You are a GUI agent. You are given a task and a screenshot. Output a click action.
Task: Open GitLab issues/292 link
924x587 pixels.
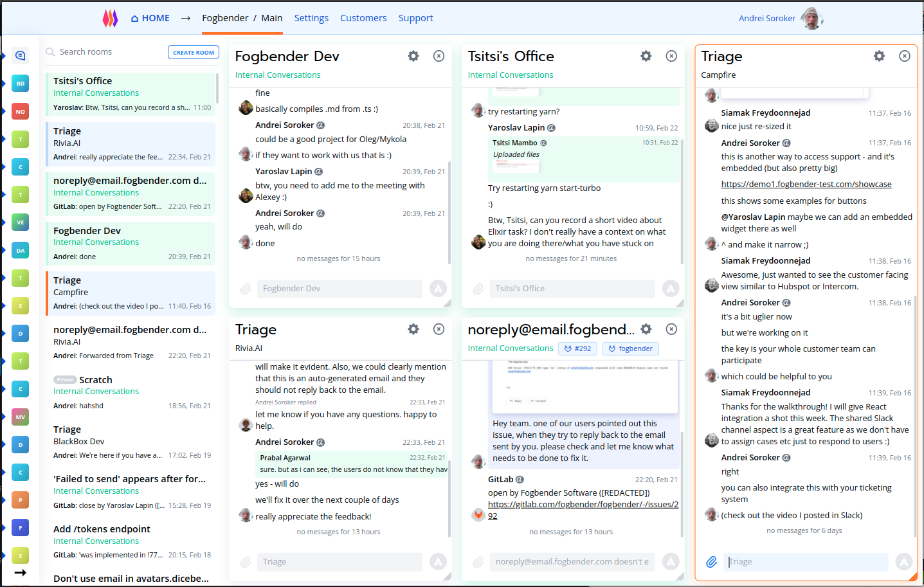pyautogui.click(x=583, y=510)
